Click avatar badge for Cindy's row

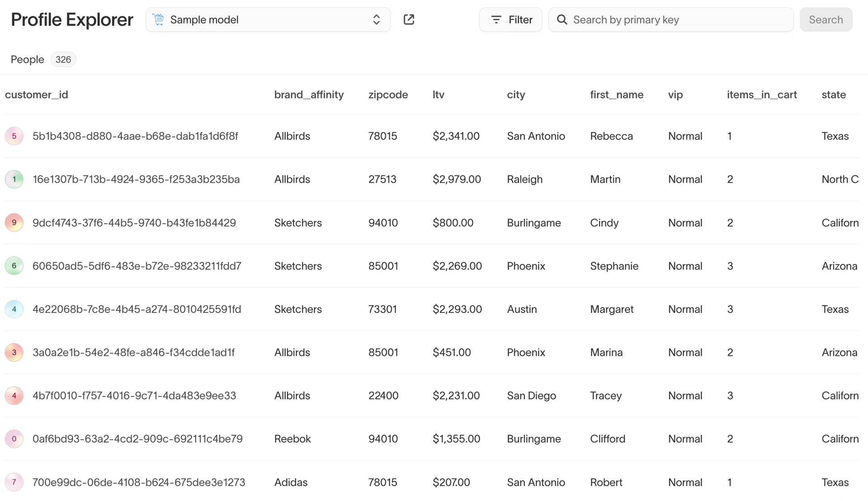(14, 222)
